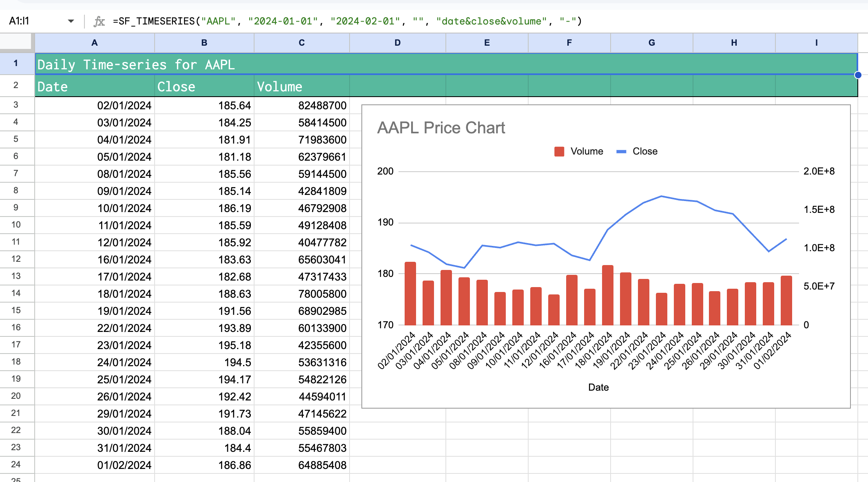This screenshot has width=868, height=482.
Task: Open the name box dropdown arrow
Action: (71, 21)
